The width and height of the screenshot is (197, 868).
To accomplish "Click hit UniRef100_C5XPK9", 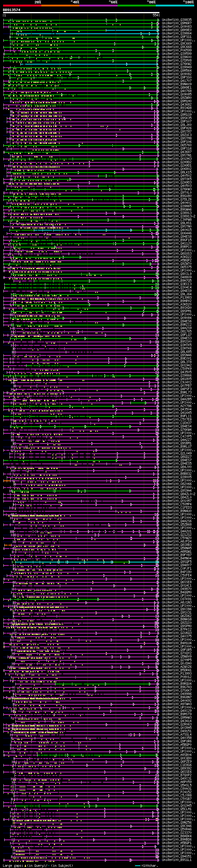I will (x=177, y=369).
